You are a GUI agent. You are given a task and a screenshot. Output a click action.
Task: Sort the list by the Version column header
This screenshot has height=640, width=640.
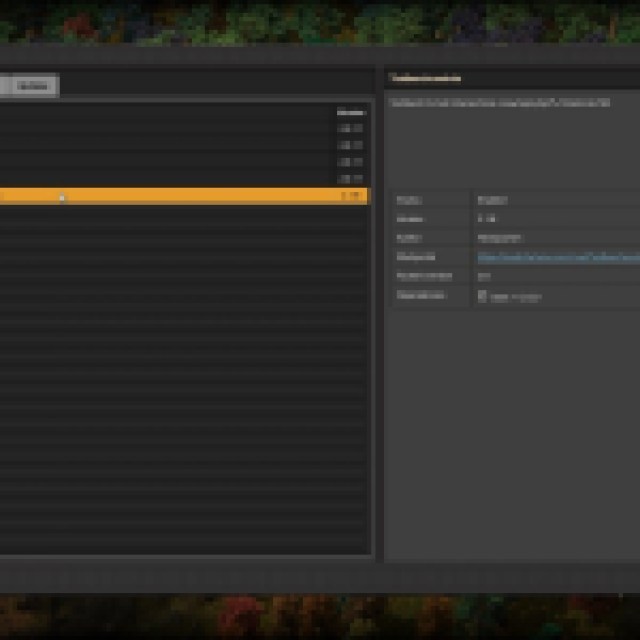point(350,112)
